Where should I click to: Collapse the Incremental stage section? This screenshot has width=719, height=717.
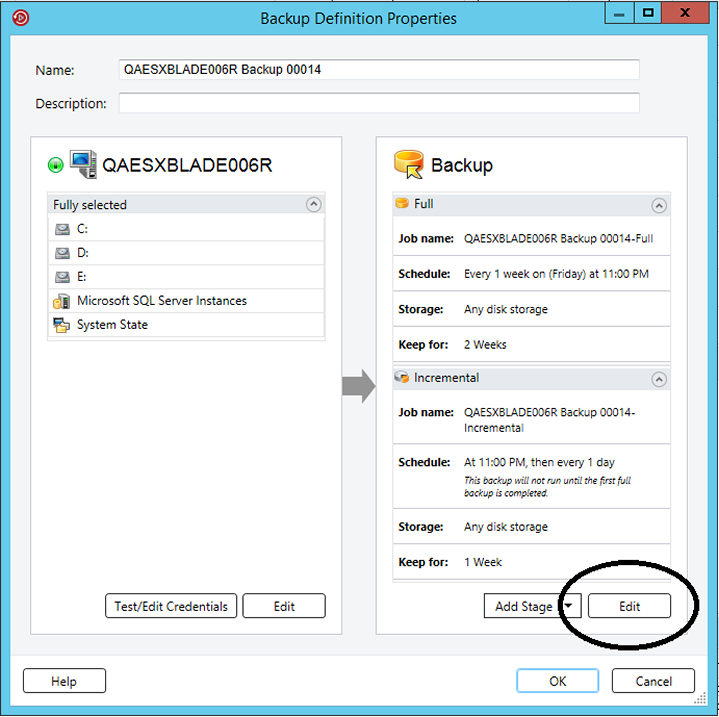(x=659, y=379)
